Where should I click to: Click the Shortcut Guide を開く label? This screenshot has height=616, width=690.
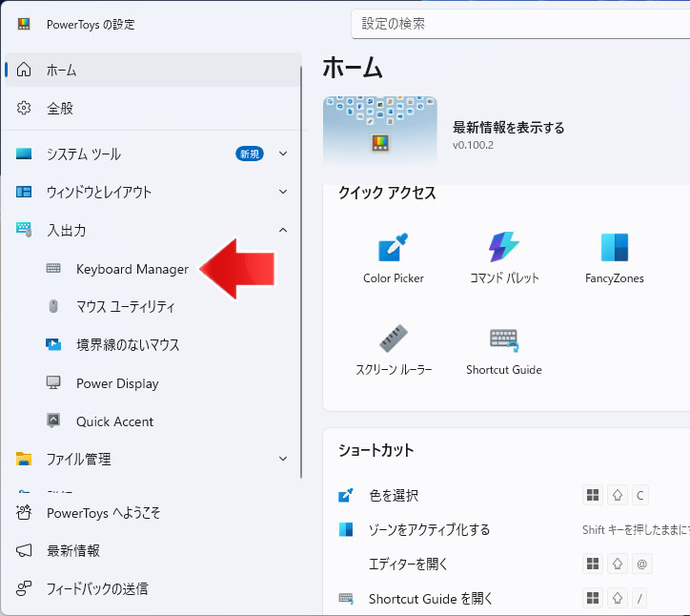pos(431,599)
